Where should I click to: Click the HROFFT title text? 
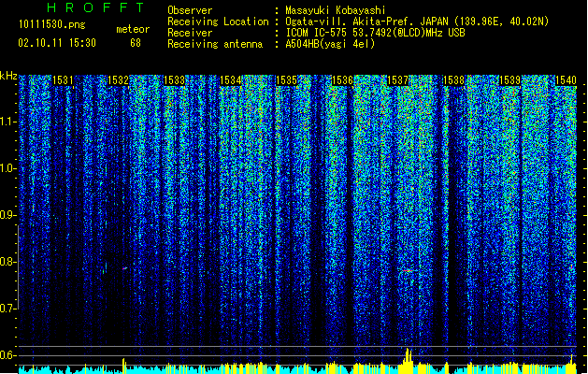coord(95,7)
